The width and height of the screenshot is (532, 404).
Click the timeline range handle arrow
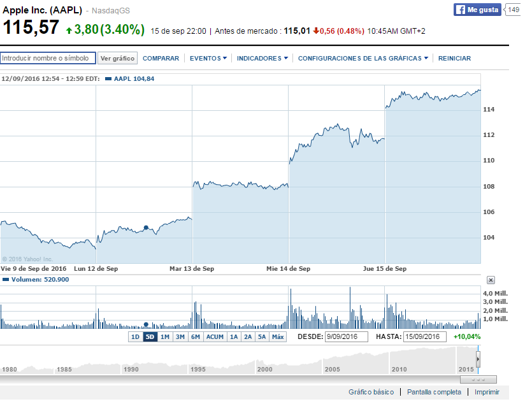click(x=478, y=359)
